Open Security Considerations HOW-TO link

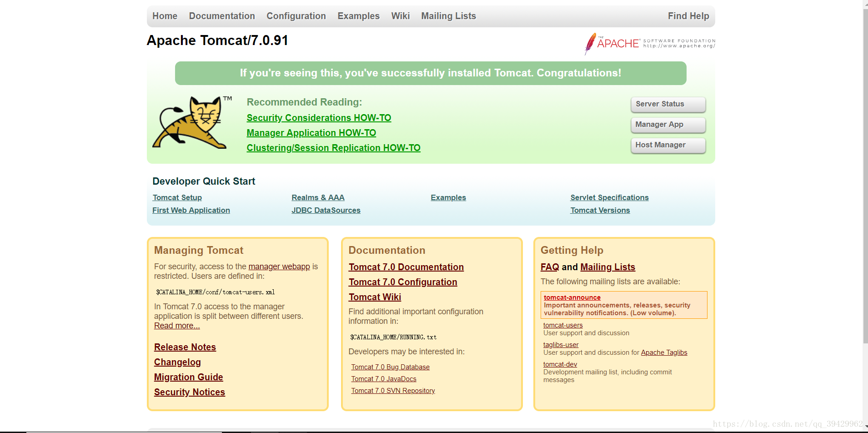coord(319,118)
